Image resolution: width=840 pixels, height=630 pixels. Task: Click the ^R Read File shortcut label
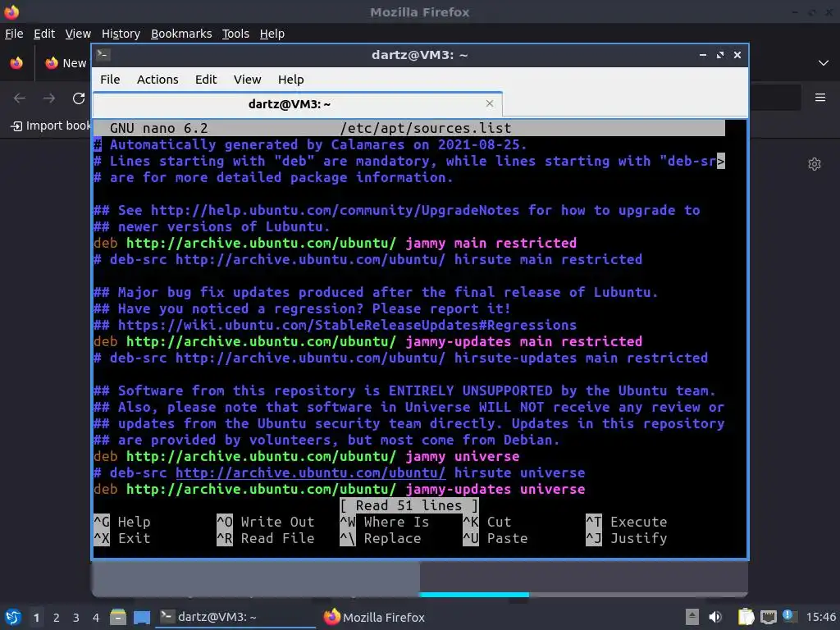click(x=266, y=539)
